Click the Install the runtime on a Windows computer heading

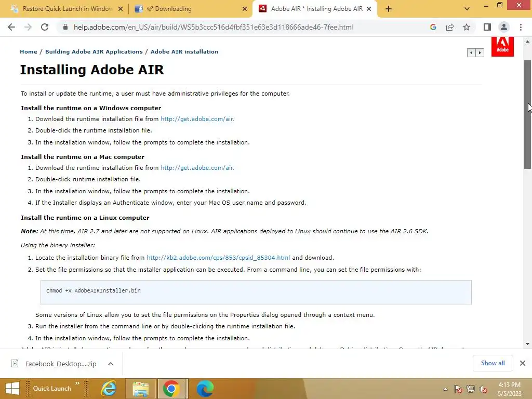[x=91, y=108]
